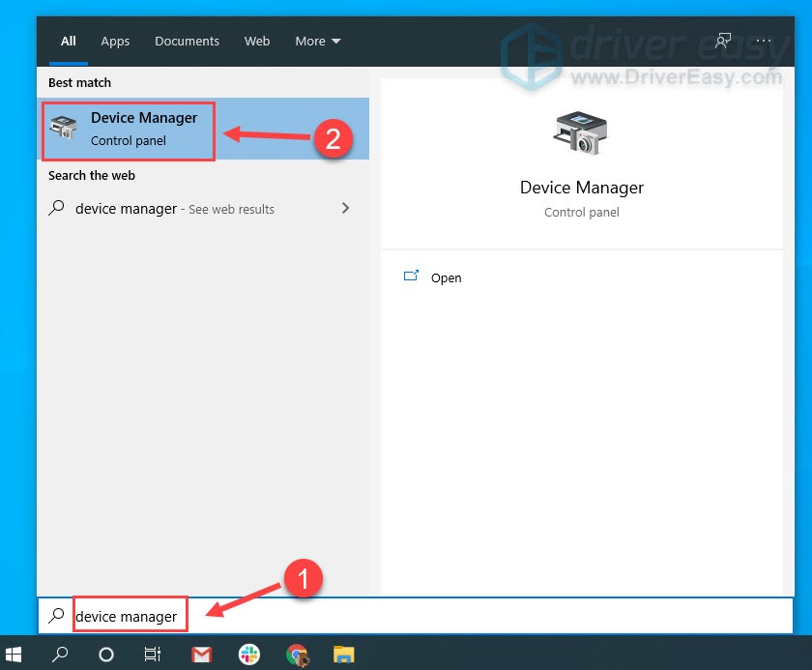This screenshot has height=670, width=812.
Task: Open the three-dot options menu
Action: coord(764,41)
